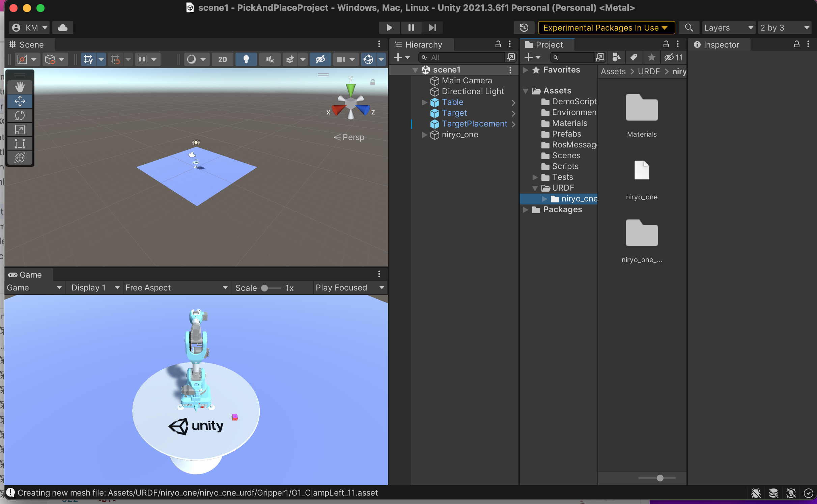Click the Play button to run scene

click(x=388, y=27)
